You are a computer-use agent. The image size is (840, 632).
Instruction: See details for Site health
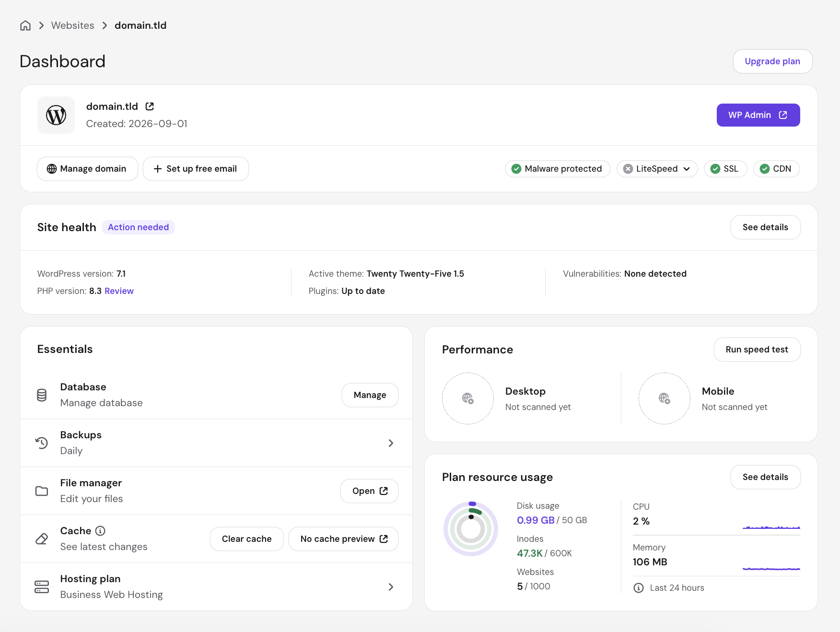765,227
